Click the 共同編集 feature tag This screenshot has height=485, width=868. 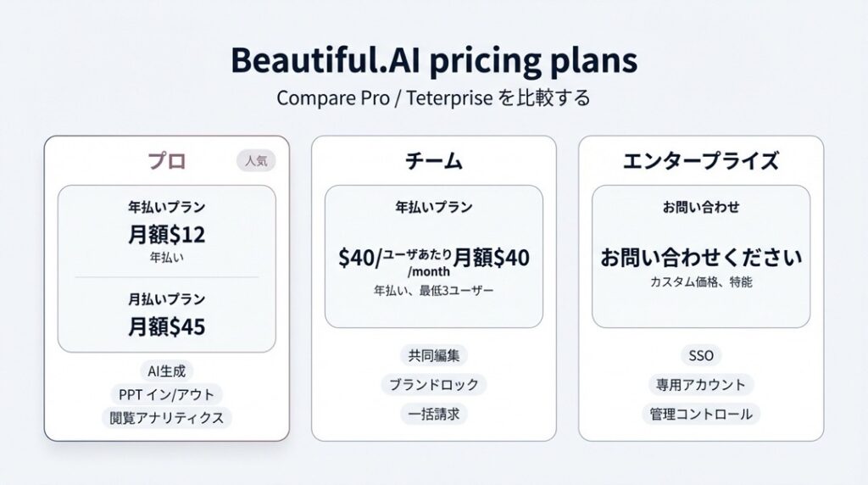434,356
